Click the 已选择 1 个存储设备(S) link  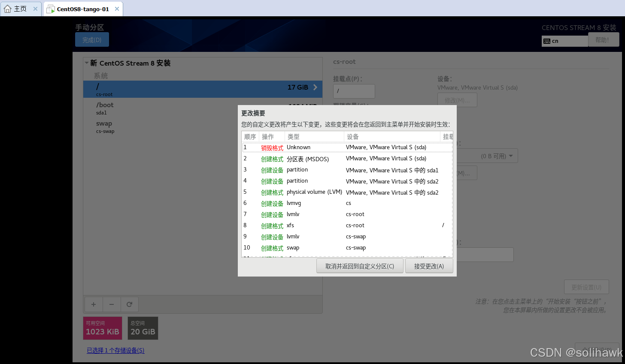pos(115,350)
